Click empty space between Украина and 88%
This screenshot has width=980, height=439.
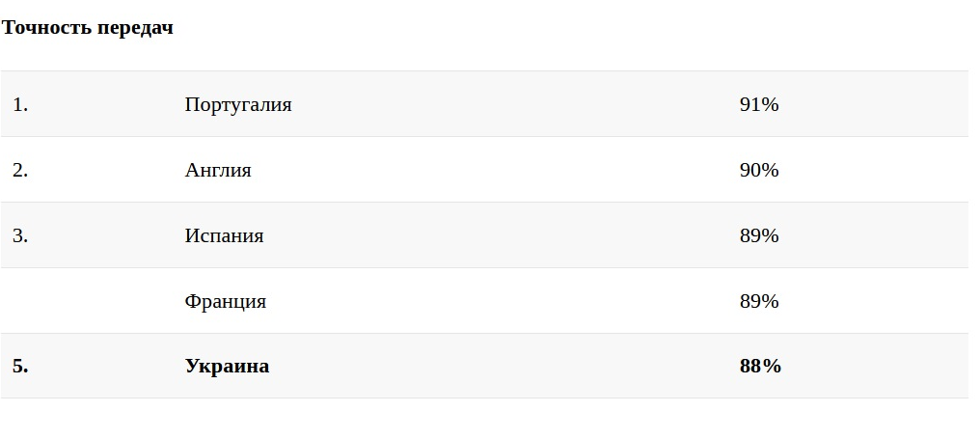point(502,367)
